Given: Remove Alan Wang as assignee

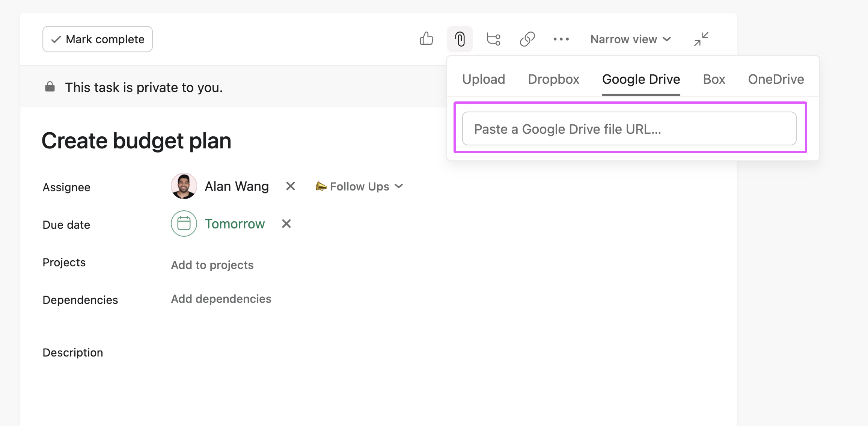Looking at the screenshot, I should point(290,186).
